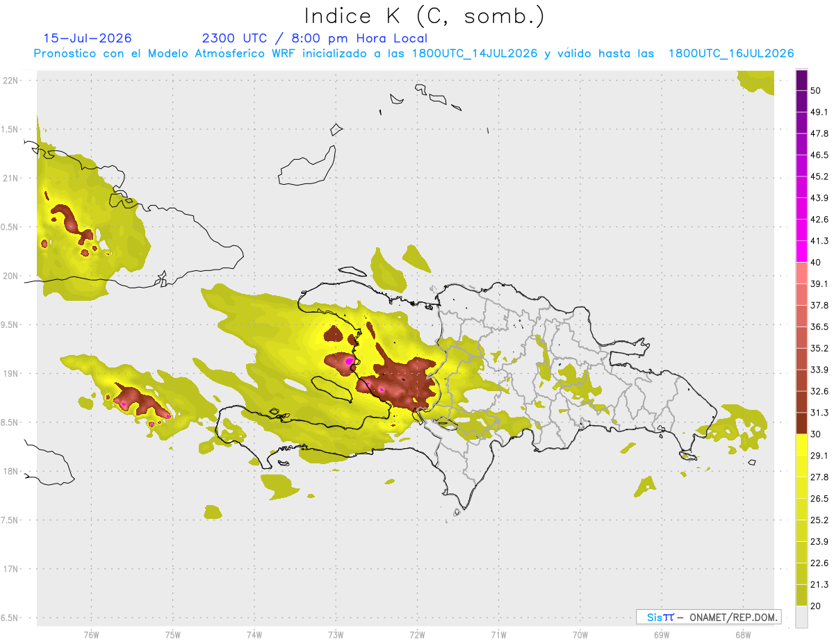Click the legend value "46.5"
Viewport: 834px width, 644px height.
(x=819, y=155)
